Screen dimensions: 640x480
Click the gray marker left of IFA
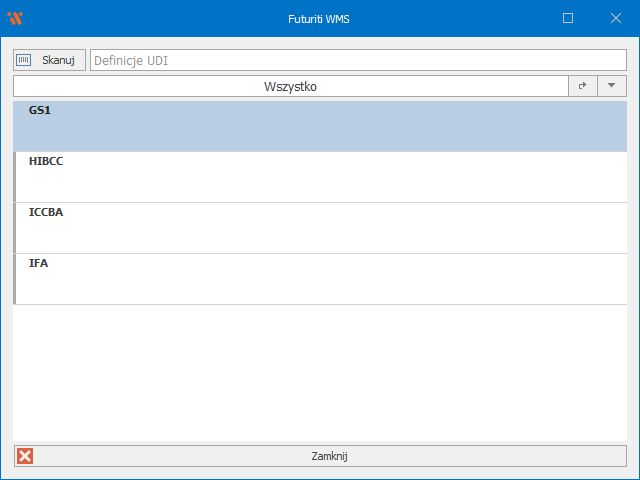point(15,279)
